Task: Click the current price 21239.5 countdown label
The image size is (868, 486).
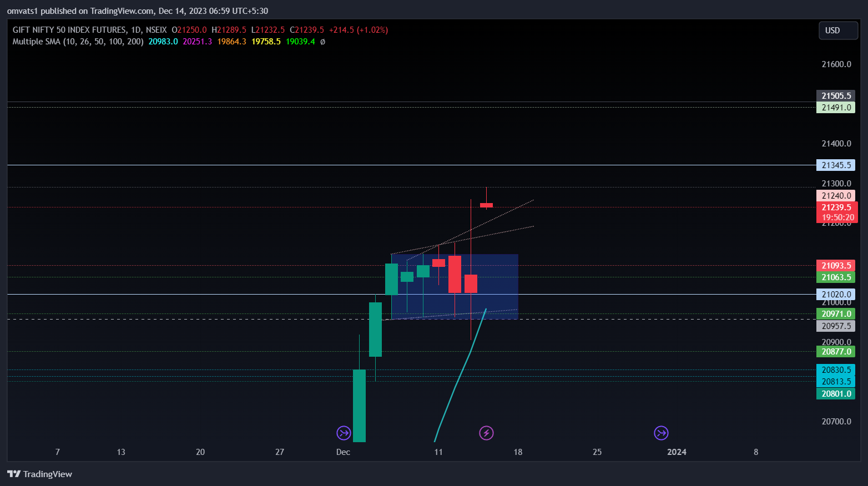Action: point(837,212)
